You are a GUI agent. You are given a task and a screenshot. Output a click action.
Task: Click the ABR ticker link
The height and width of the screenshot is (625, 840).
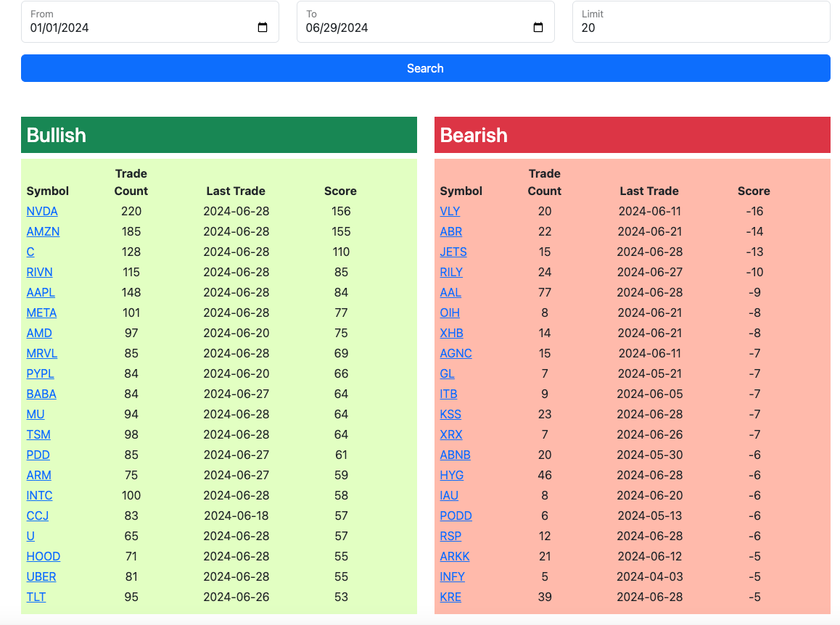(x=451, y=231)
